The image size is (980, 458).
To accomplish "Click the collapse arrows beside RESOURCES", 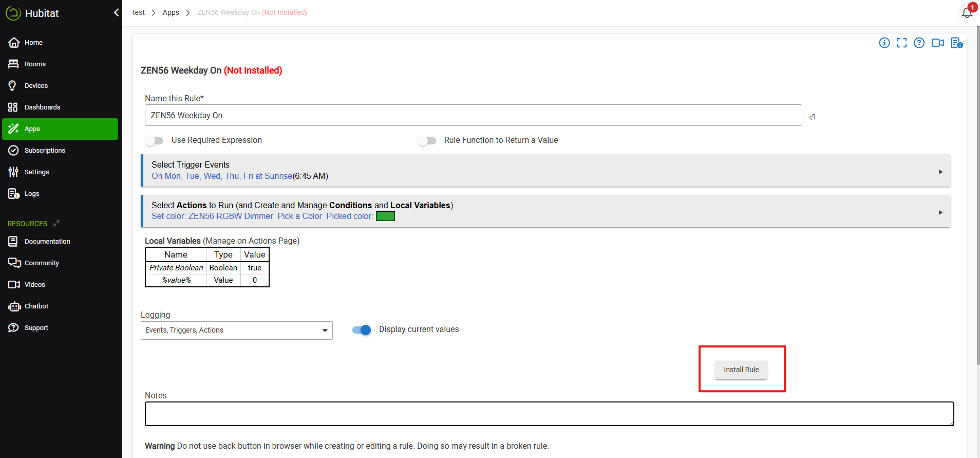I will pos(56,223).
